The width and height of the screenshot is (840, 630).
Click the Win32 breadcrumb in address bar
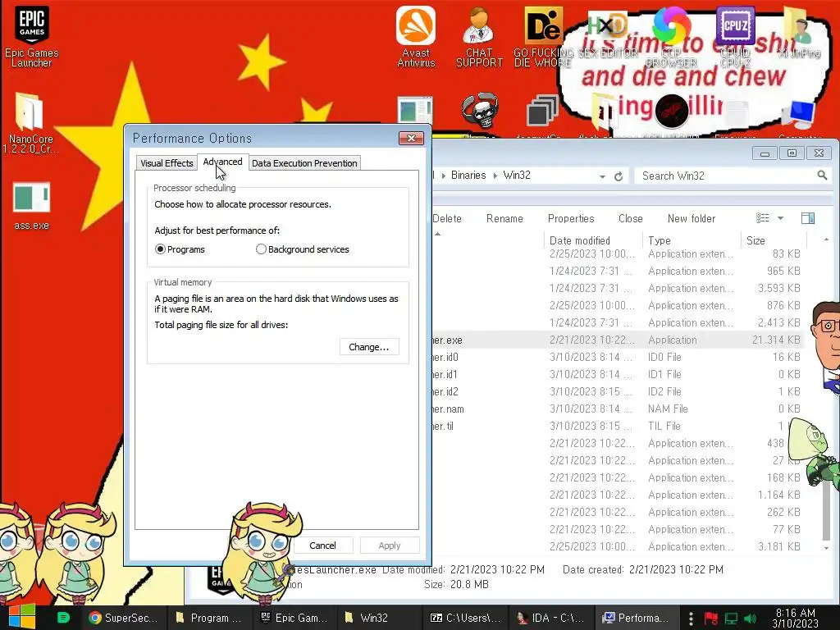pos(517,176)
